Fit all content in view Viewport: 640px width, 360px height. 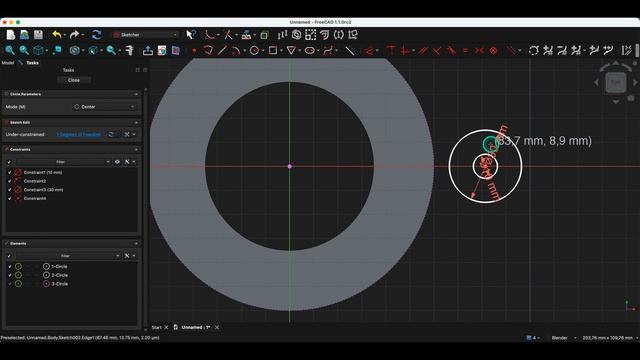10,50
